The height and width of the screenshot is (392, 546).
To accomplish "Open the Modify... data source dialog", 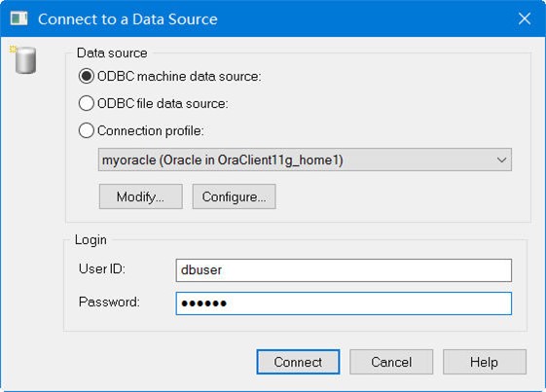I will point(141,196).
